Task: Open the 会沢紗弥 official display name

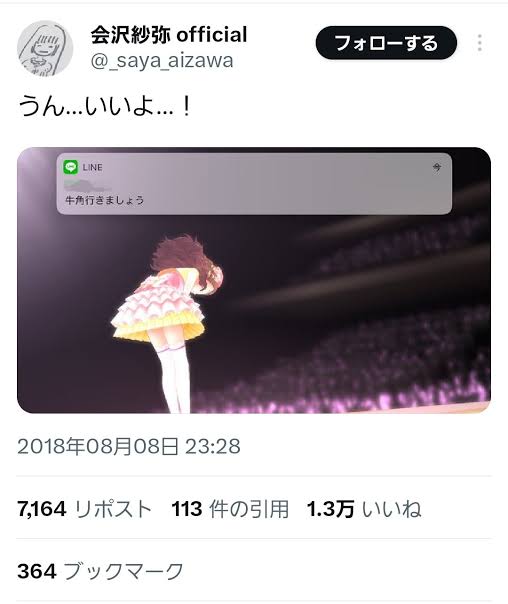Action: [x=169, y=35]
